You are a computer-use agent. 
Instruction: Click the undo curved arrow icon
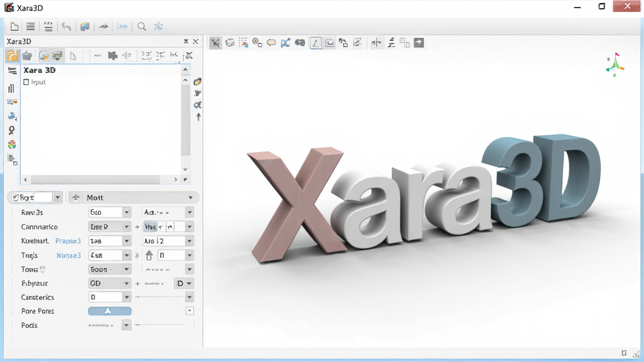pyautogui.click(x=66, y=26)
